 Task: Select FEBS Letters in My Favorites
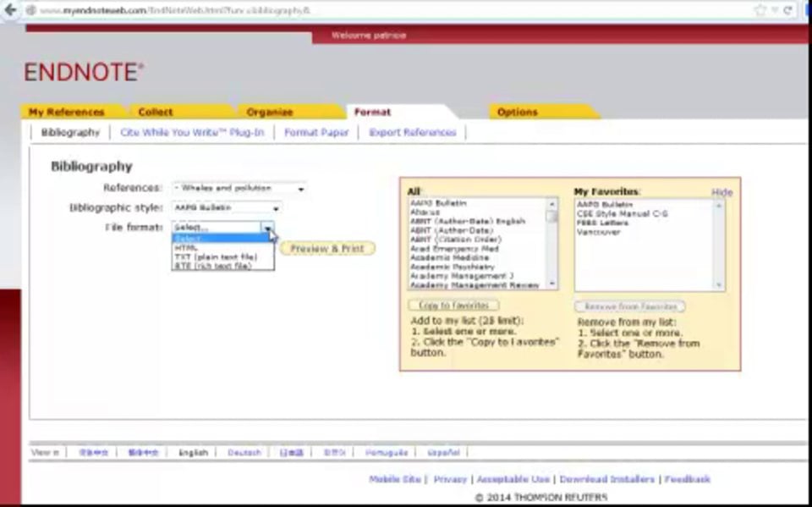tap(602, 223)
